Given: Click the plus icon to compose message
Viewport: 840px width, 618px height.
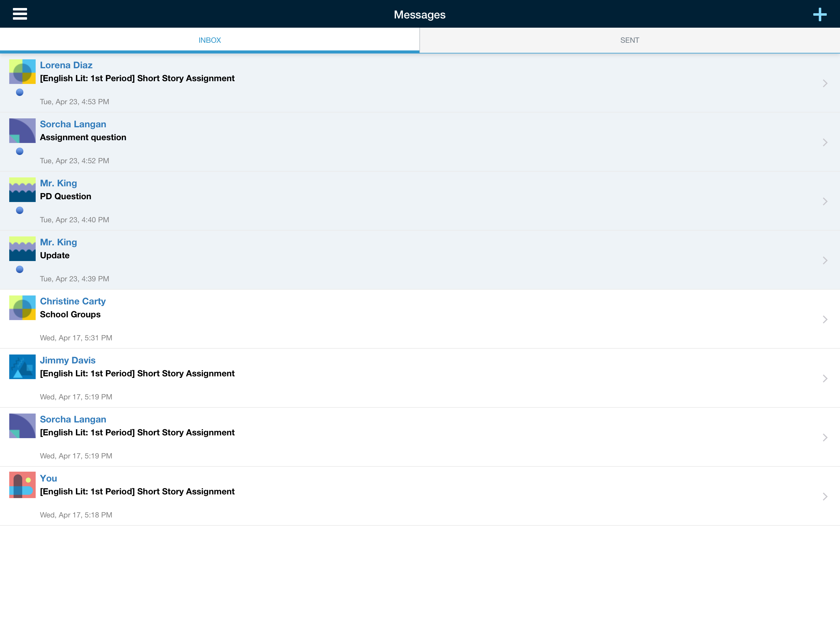Looking at the screenshot, I should click(x=819, y=14).
